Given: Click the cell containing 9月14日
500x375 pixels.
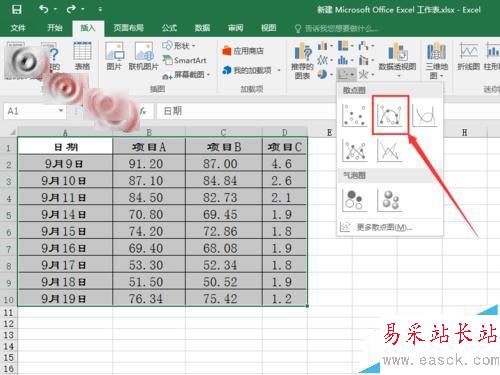Looking at the screenshot, I should click(65, 214).
